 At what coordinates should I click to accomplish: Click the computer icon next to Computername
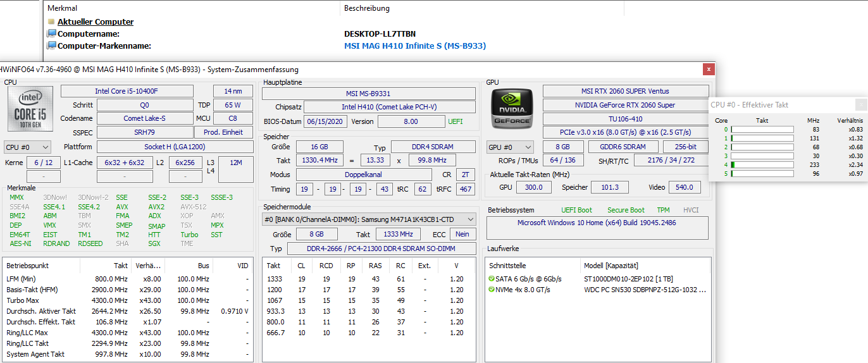pos(51,34)
